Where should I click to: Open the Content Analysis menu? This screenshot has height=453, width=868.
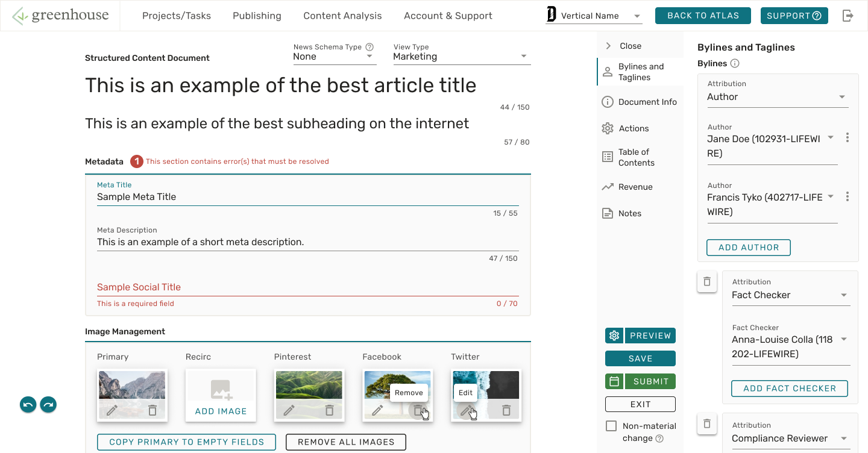[342, 16]
